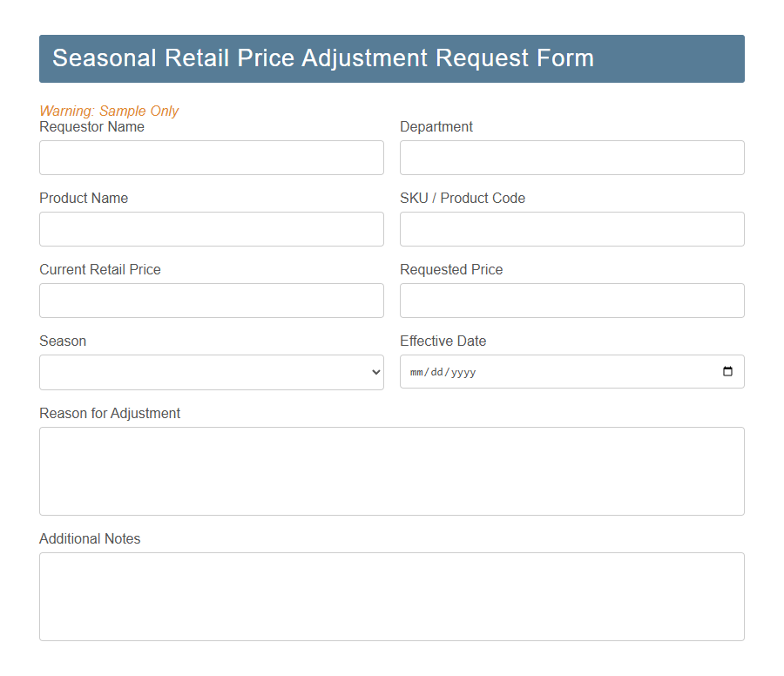Focus the Product Name text box
784x676 pixels.
point(211,229)
